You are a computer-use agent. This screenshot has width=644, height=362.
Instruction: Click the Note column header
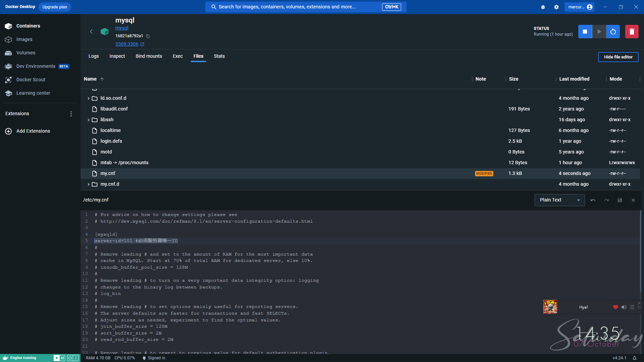click(x=481, y=79)
